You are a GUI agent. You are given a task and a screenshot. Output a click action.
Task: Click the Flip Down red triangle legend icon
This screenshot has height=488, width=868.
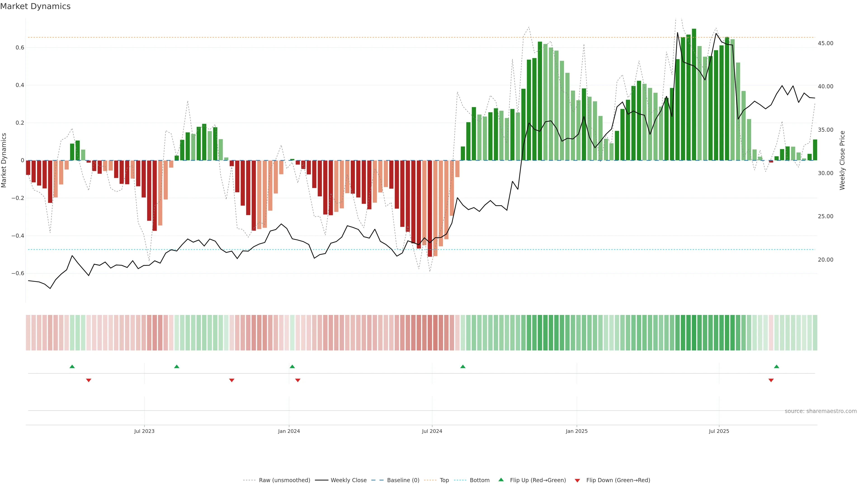pos(577,480)
